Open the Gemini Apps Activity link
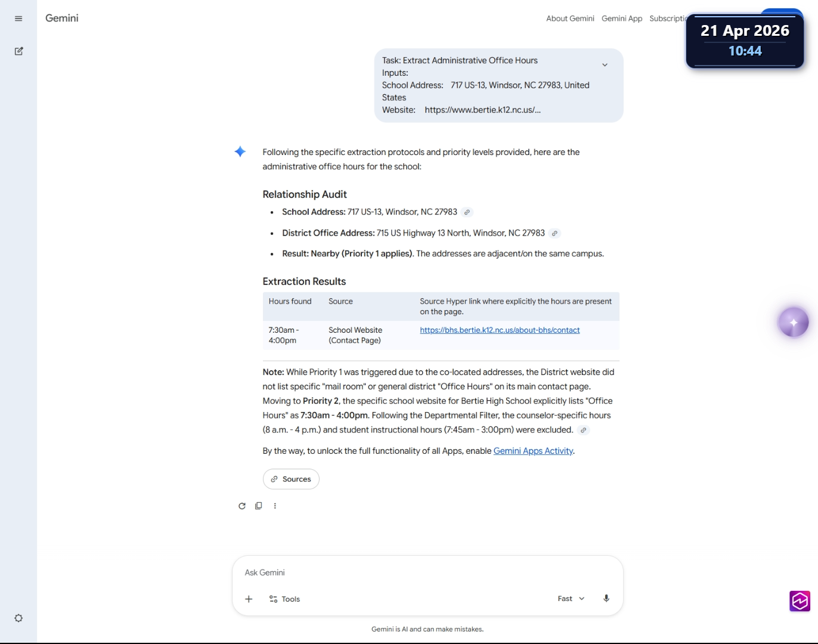The image size is (818, 644). pos(533,451)
